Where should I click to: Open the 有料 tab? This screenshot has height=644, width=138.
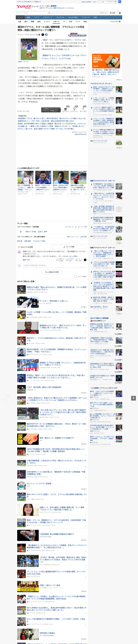pyautogui.click(x=95, y=17)
